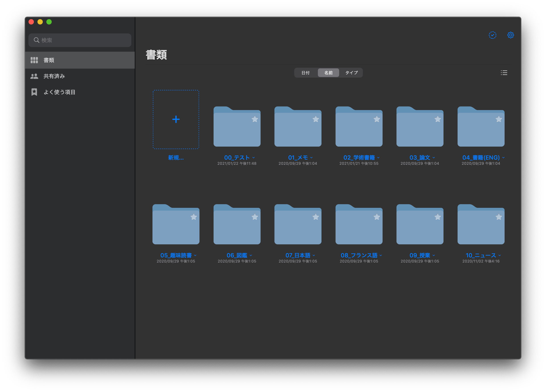
Task: Click the circular checkmark select icon
Action: click(x=492, y=35)
